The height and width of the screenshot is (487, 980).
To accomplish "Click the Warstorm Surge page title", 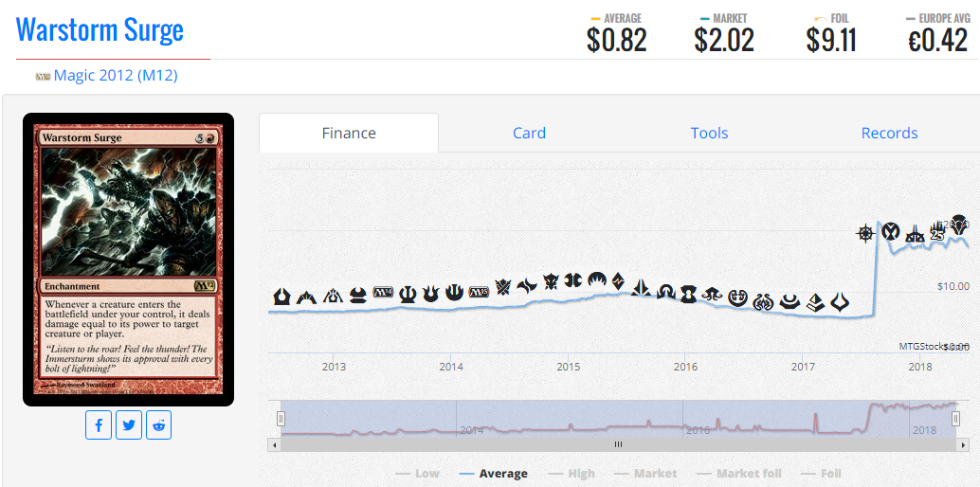I will pos(100,29).
